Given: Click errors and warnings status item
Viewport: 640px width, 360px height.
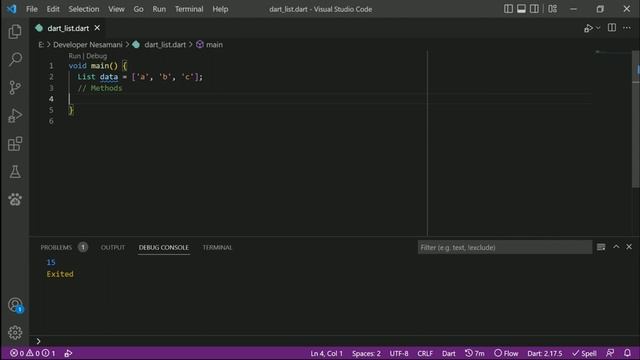Looking at the screenshot, I should coord(32,353).
